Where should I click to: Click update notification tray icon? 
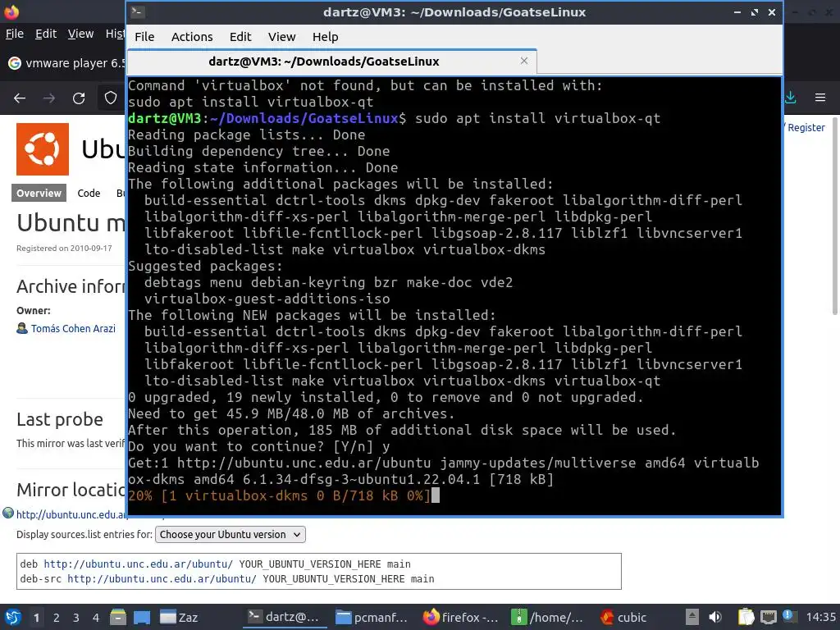pos(788,616)
